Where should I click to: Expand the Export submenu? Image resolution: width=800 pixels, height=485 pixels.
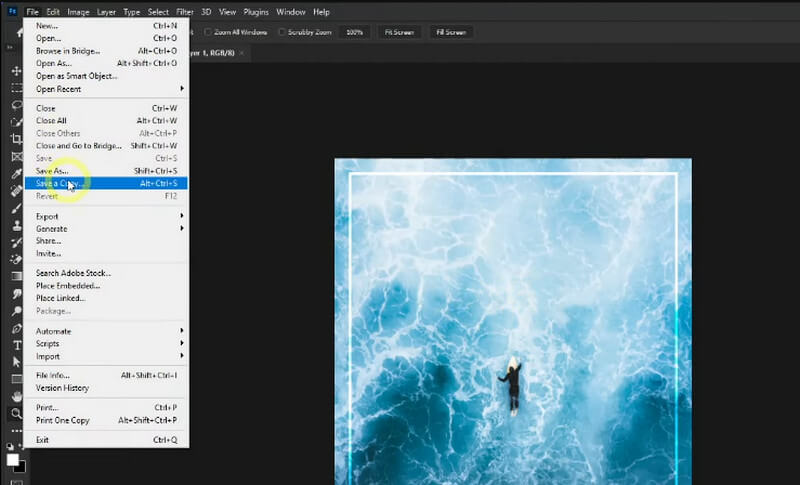(x=106, y=216)
